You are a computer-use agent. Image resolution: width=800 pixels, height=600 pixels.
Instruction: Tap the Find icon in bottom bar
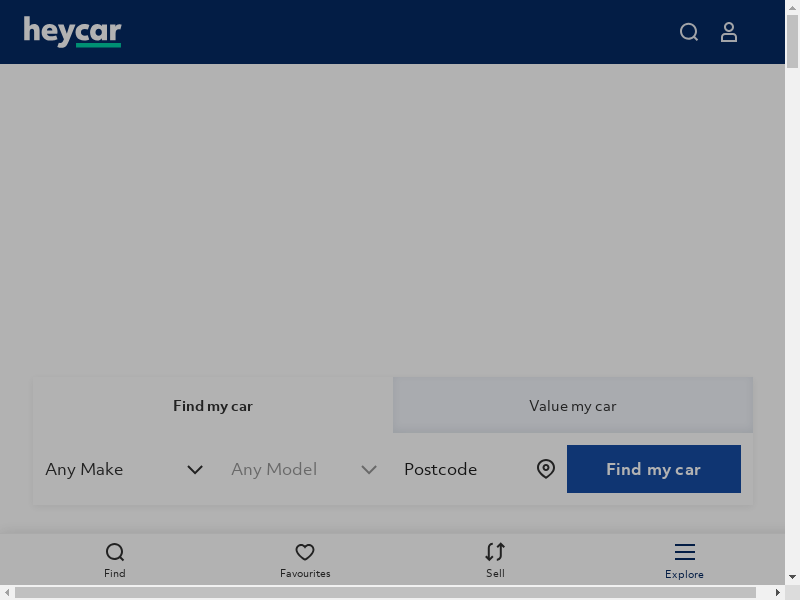point(115,552)
